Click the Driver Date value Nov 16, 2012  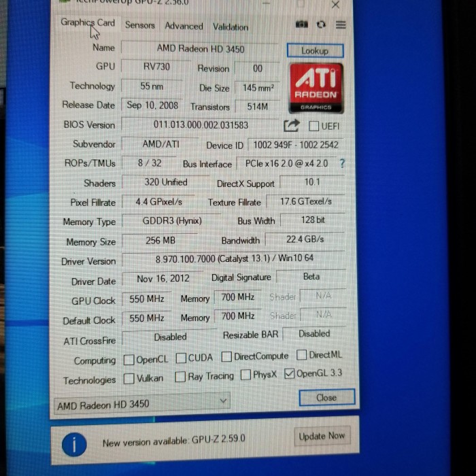[163, 278]
